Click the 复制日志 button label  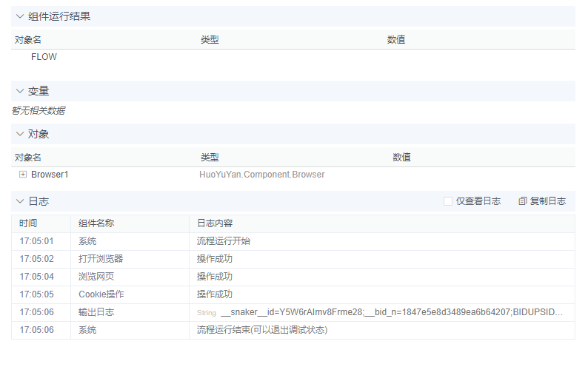(x=548, y=201)
